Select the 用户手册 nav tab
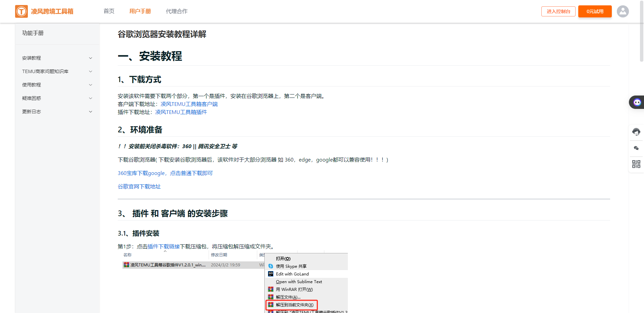This screenshot has width=644, height=313. (140, 11)
